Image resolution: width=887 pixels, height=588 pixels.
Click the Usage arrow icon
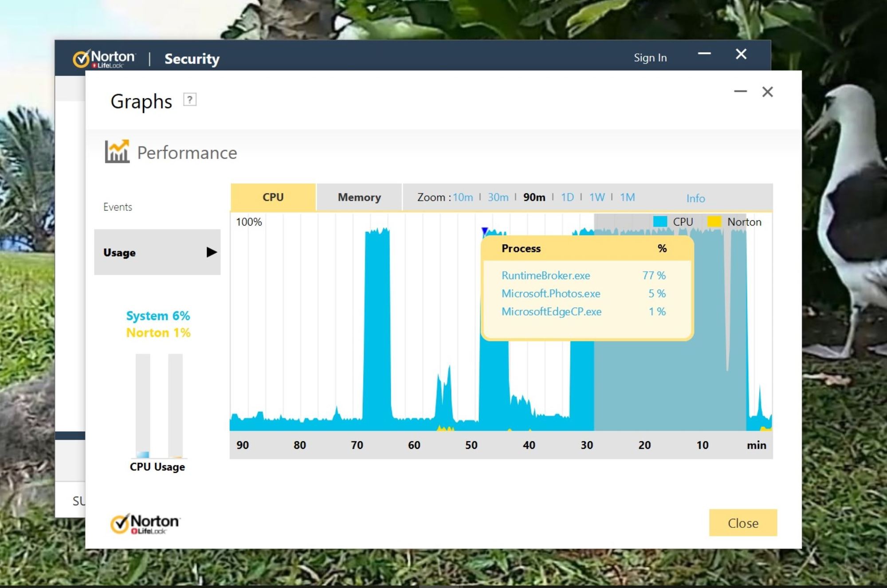click(212, 252)
